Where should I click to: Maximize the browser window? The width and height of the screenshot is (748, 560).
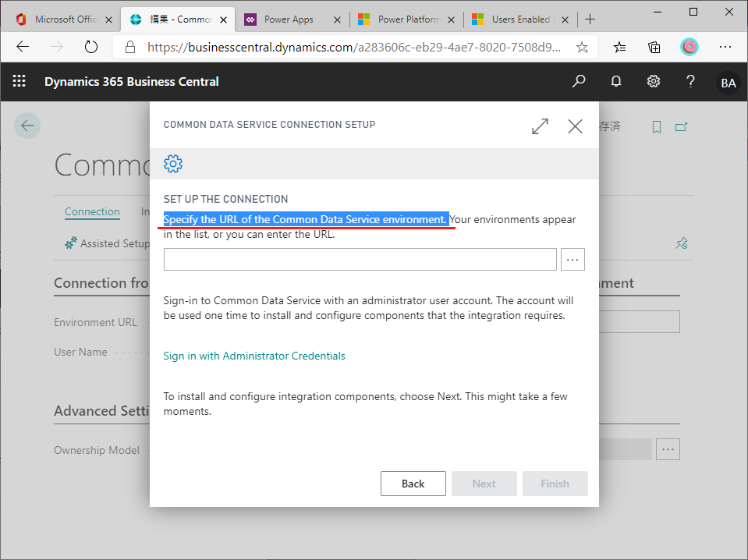693,12
